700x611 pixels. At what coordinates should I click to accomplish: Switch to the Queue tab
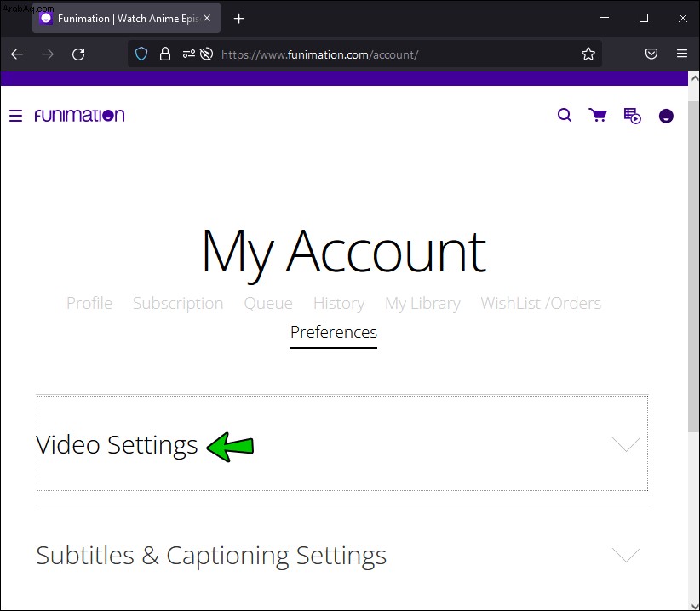268,303
